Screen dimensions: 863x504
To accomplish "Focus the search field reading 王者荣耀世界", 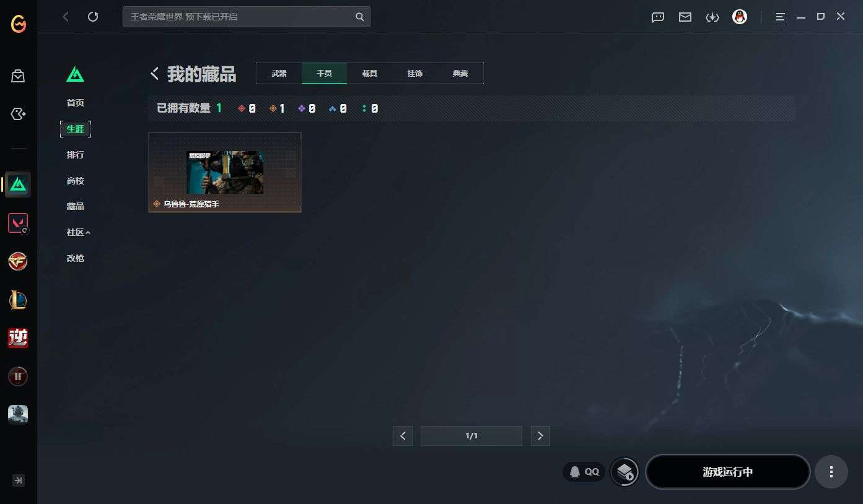I will click(247, 17).
